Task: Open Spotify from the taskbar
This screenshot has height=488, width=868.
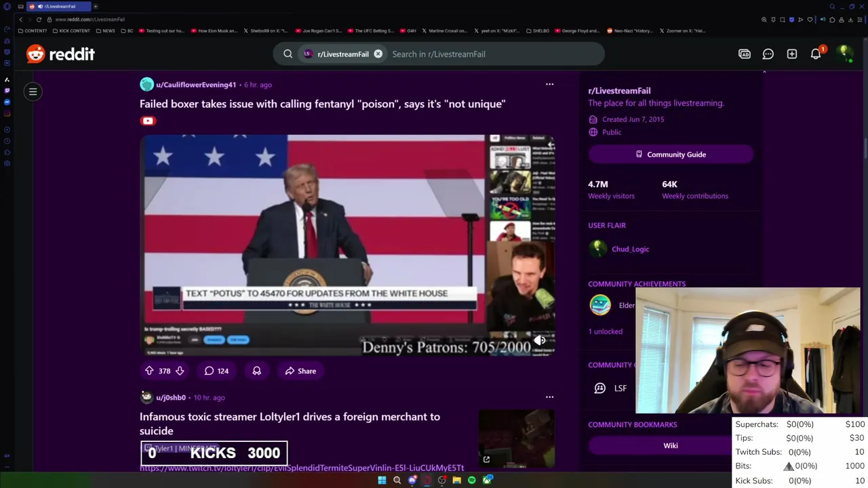Action: [x=472, y=480]
